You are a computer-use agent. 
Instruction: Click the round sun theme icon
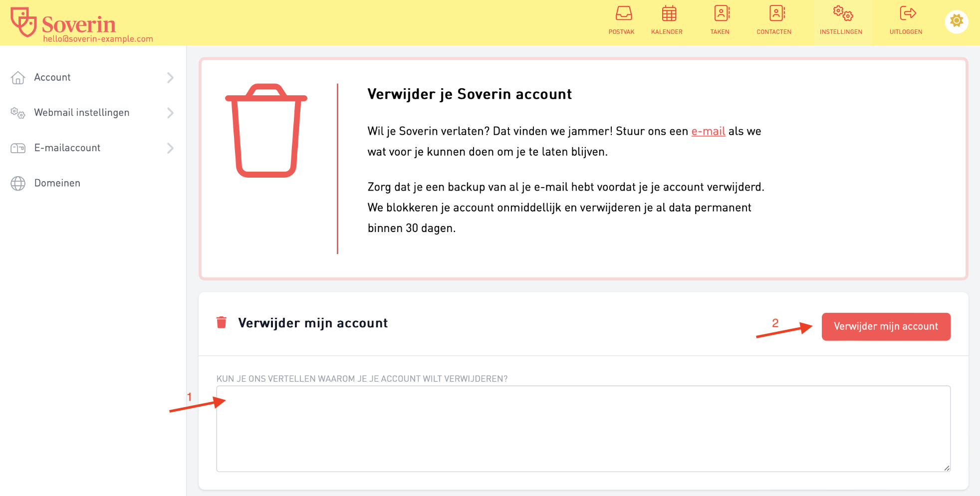tap(956, 21)
